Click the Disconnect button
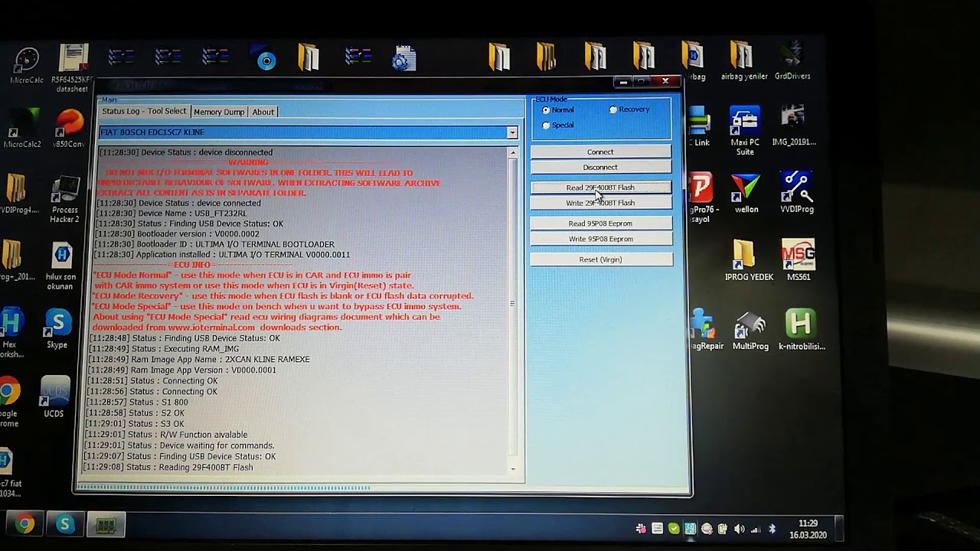This screenshot has height=551, width=980. (x=601, y=167)
